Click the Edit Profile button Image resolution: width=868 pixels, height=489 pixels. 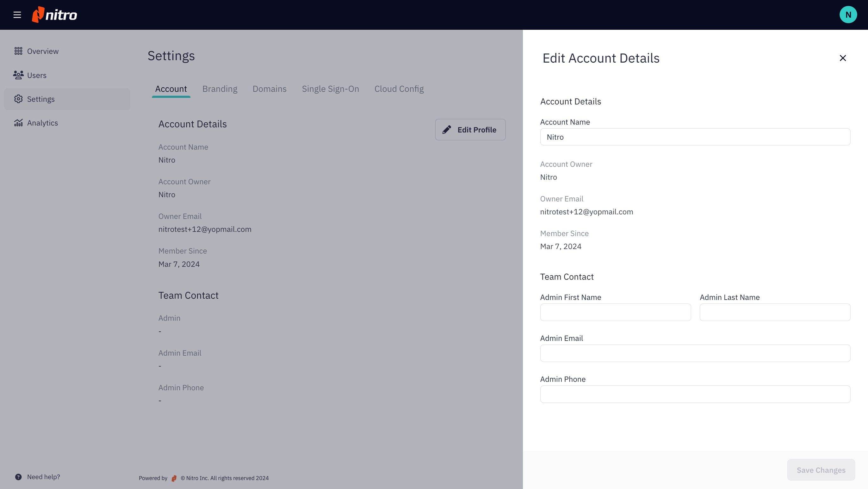point(470,129)
